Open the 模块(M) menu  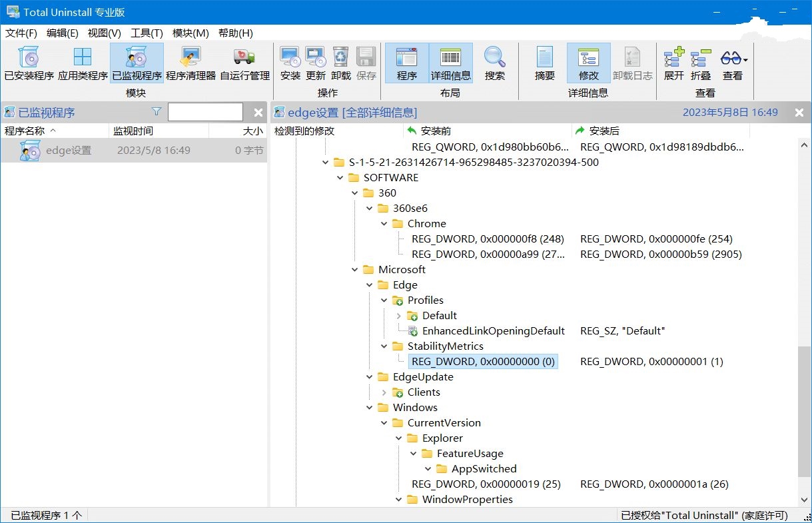coord(191,33)
